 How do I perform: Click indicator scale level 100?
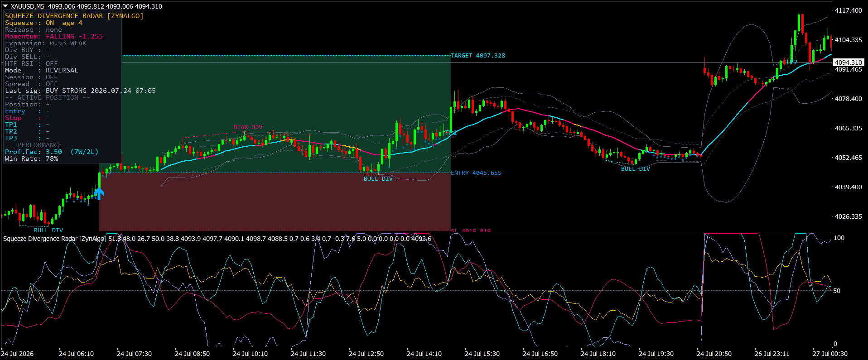coord(839,238)
